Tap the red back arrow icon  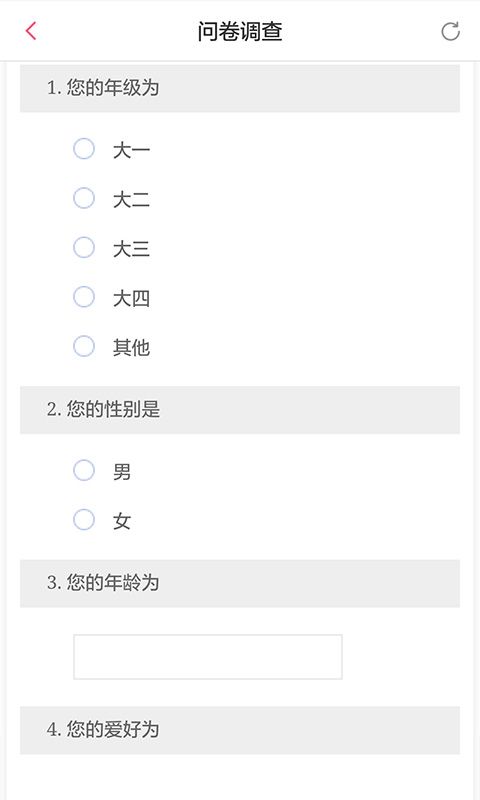point(31,31)
